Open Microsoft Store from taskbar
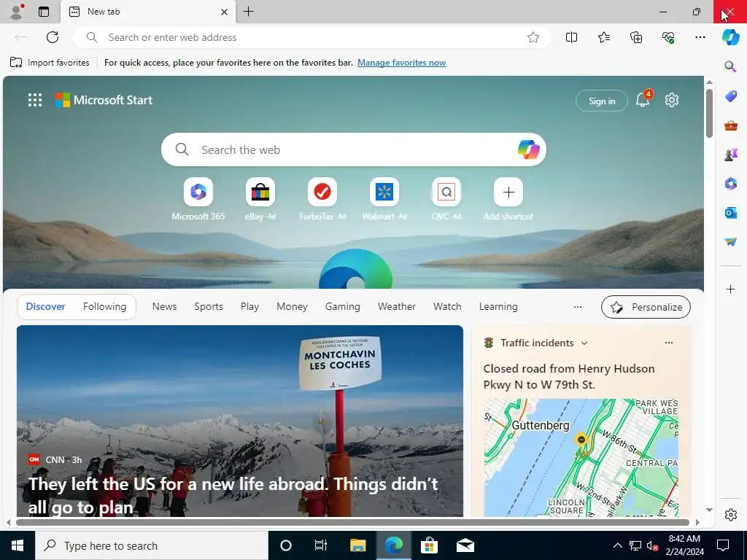The image size is (747, 560). (429, 545)
